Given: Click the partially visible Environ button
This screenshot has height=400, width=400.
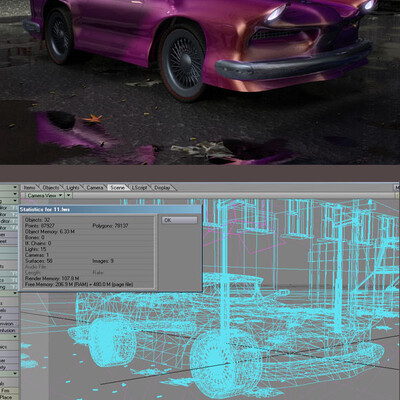Looking at the screenshot, I should (x=8, y=324).
